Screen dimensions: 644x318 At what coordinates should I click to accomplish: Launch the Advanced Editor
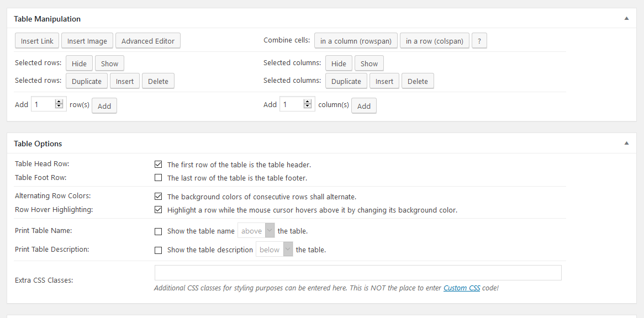pos(147,40)
